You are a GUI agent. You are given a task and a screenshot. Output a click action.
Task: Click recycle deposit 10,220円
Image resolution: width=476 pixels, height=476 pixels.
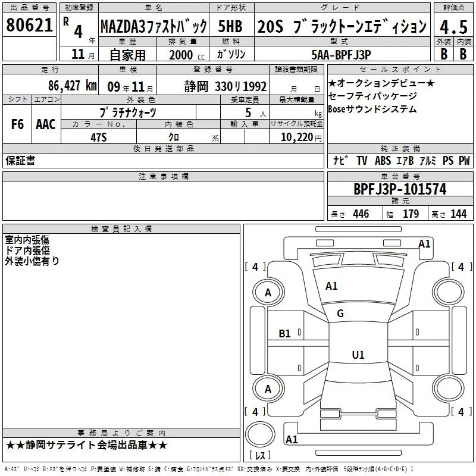coord(301,137)
